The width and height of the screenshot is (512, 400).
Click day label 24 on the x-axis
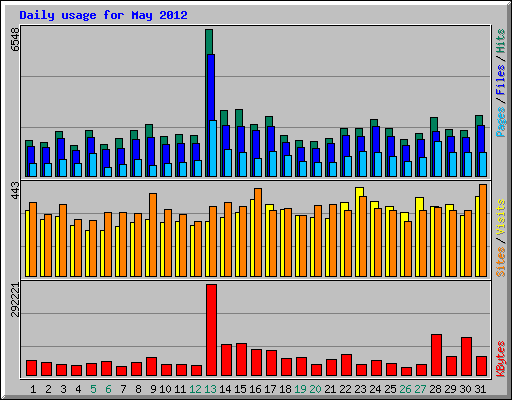click(x=375, y=389)
